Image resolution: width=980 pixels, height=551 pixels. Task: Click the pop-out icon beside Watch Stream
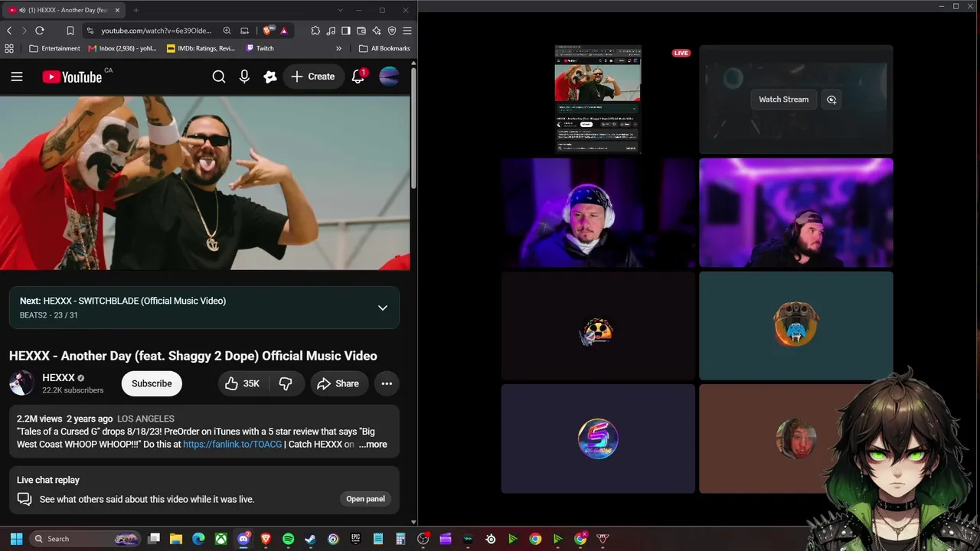click(831, 99)
